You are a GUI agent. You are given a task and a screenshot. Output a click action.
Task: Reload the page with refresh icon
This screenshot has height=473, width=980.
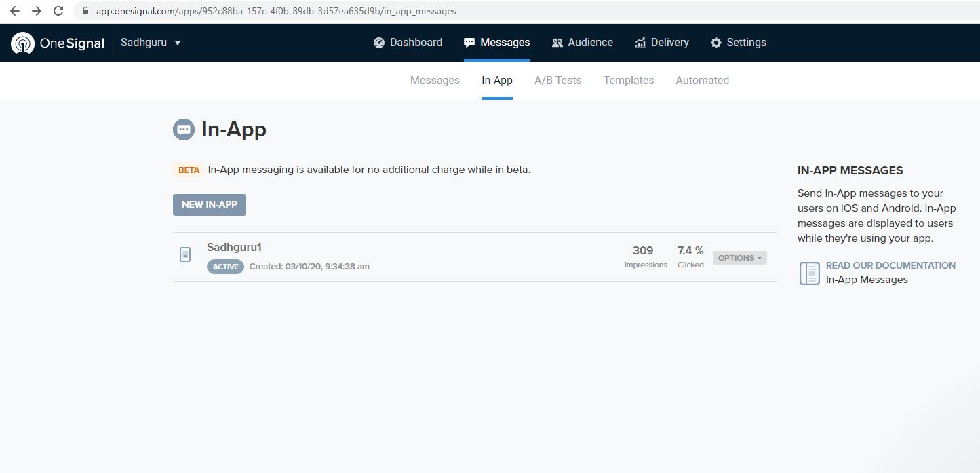pos(59,11)
